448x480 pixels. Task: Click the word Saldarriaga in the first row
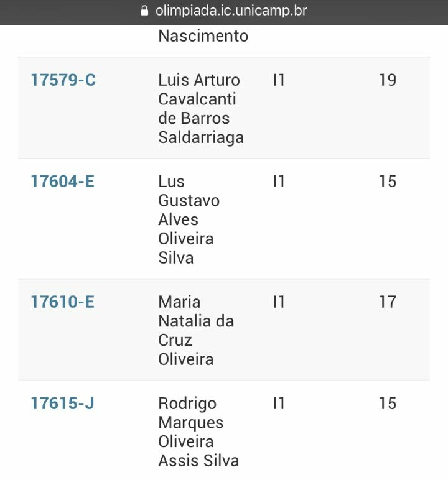click(x=200, y=137)
